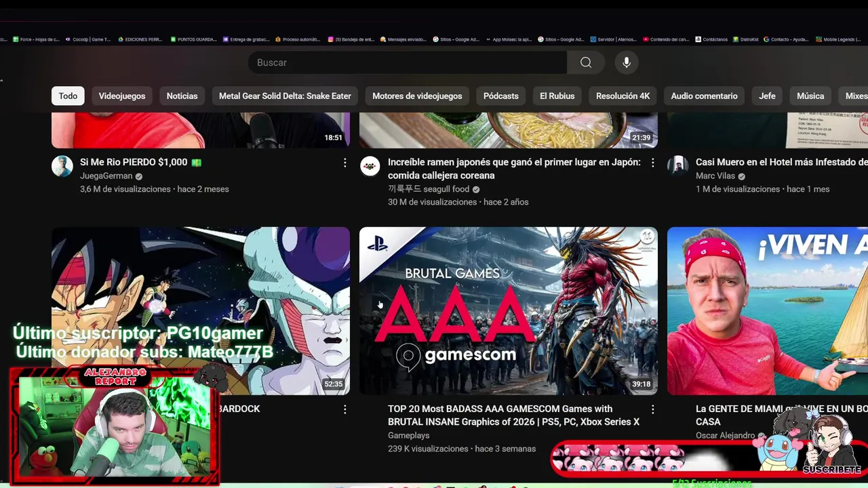
Task: Open Force - Hojas de cálculo bookmark
Action: (36, 39)
